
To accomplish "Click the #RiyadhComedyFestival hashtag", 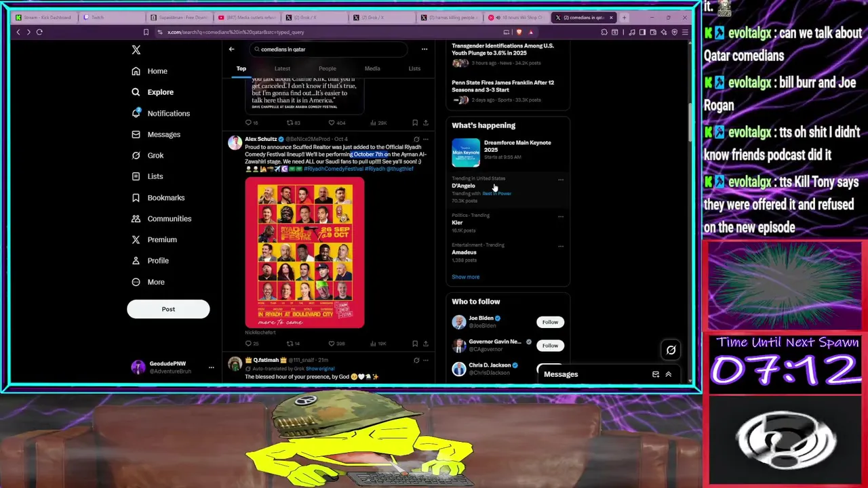I will coord(334,169).
